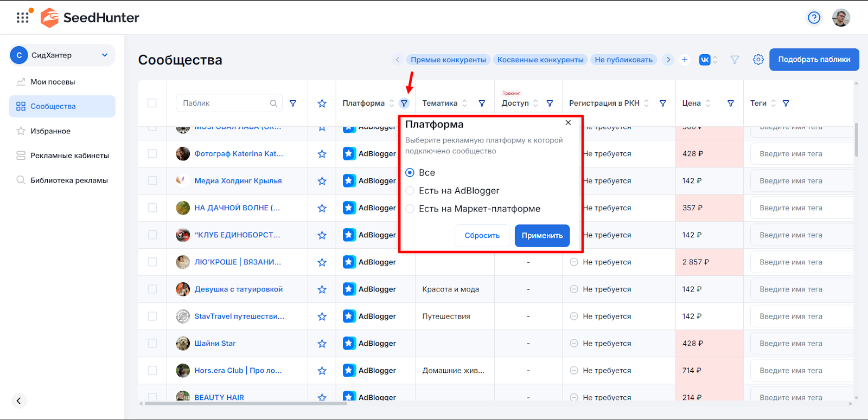The image size is (868, 420).
Task: Click the Price column filter icon
Action: click(x=730, y=104)
